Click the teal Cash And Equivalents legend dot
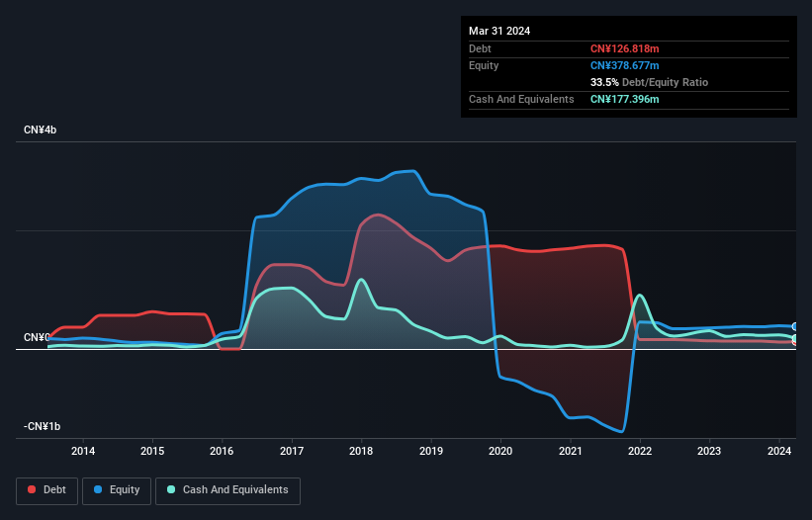The height and width of the screenshot is (520, 812). click(171, 489)
